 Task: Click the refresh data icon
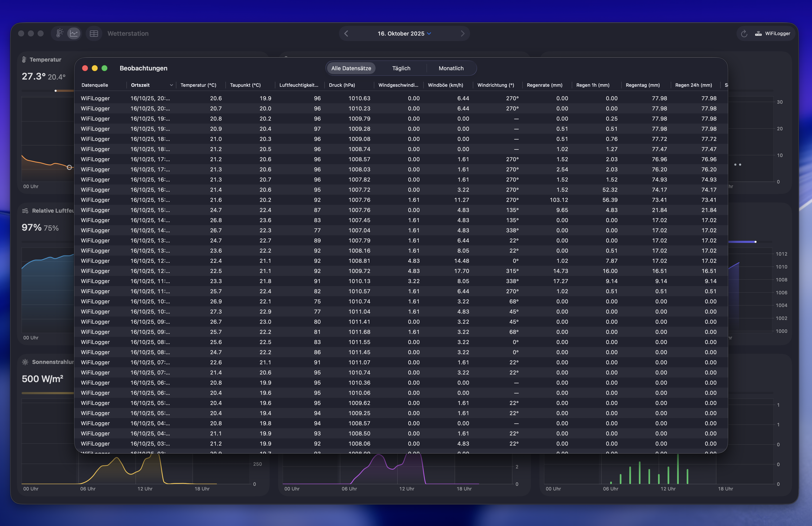pyautogui.click(x=744, y=33)
